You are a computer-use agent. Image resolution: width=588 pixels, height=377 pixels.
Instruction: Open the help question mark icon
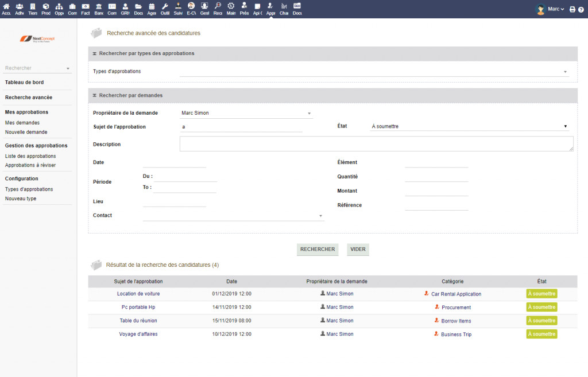click(x=581, y=9)
